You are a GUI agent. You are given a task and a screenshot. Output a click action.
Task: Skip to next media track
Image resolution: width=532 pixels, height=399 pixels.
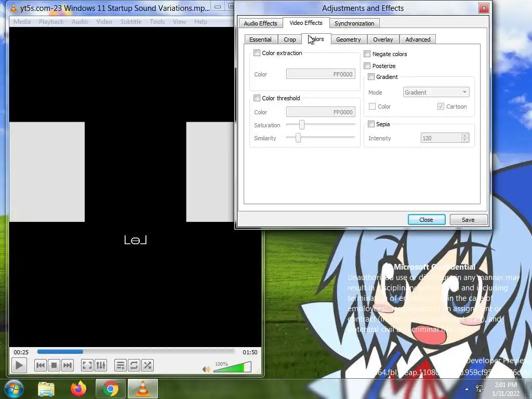pos(68,365)
